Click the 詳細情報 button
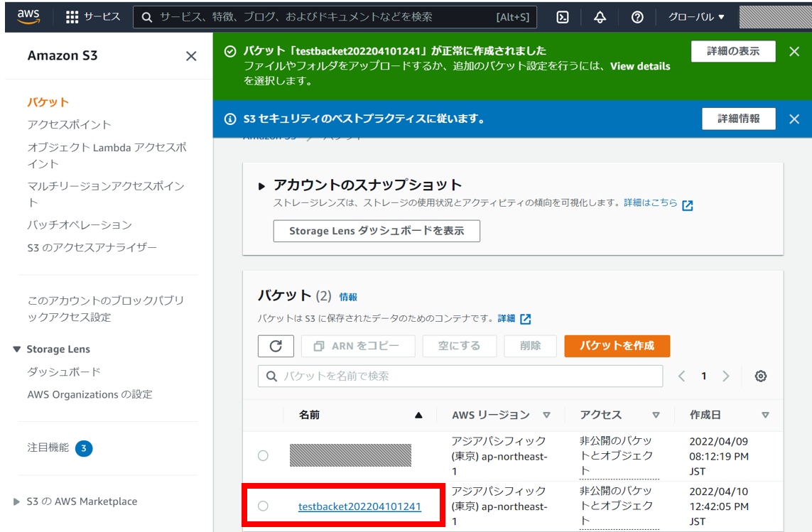 738,119
